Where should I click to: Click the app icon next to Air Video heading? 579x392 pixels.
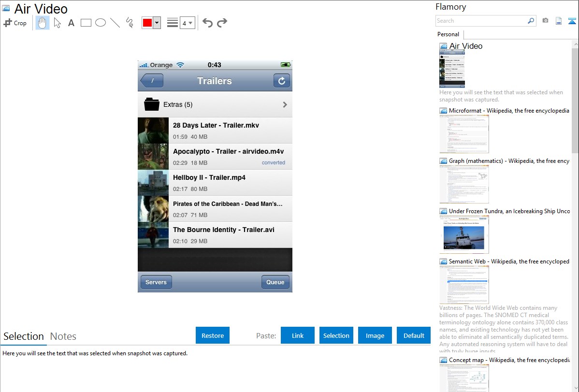6,8
